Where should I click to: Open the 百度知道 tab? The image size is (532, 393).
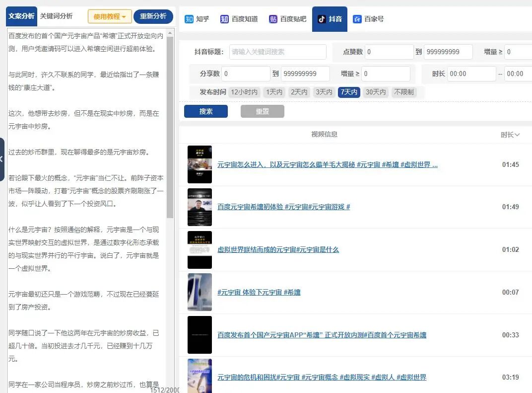[x=239, y=19]
